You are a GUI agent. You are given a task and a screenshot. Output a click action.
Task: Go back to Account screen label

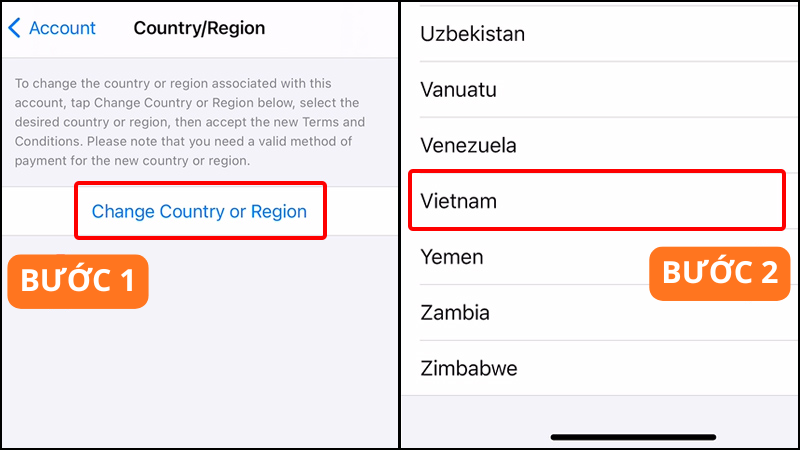coord(62,28)
